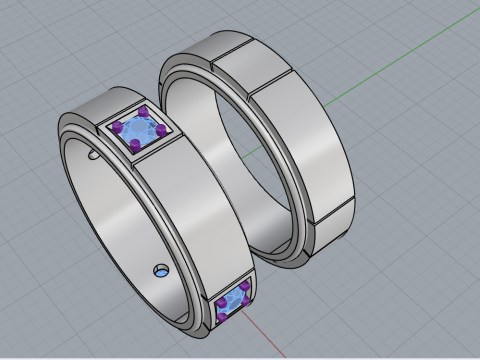The height and width of the screenshot is (360, 480).
Task: Select the bottom purple prong of the upper setting
Action: click(x=135, y=145)
